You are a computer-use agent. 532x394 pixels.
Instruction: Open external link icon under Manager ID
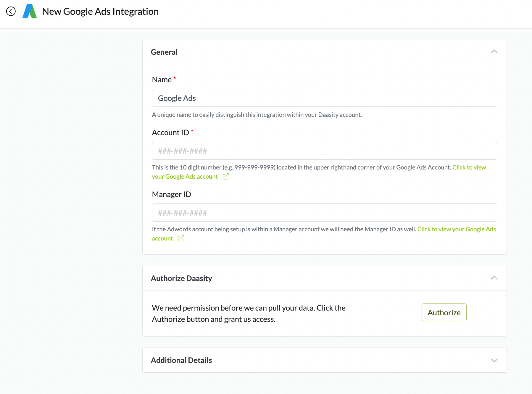tap(181, 238)
